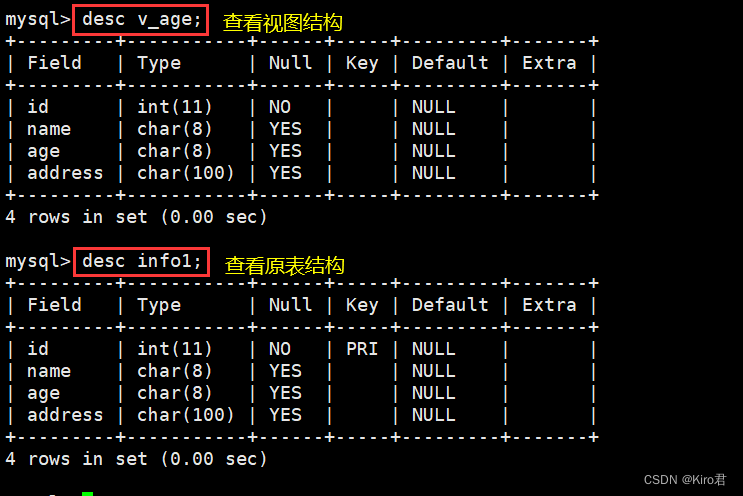The width and height of the screenshot is (743, 496).
Task: Select name field in info1 table
Action: pyautogui.click(x=49, y=371)
